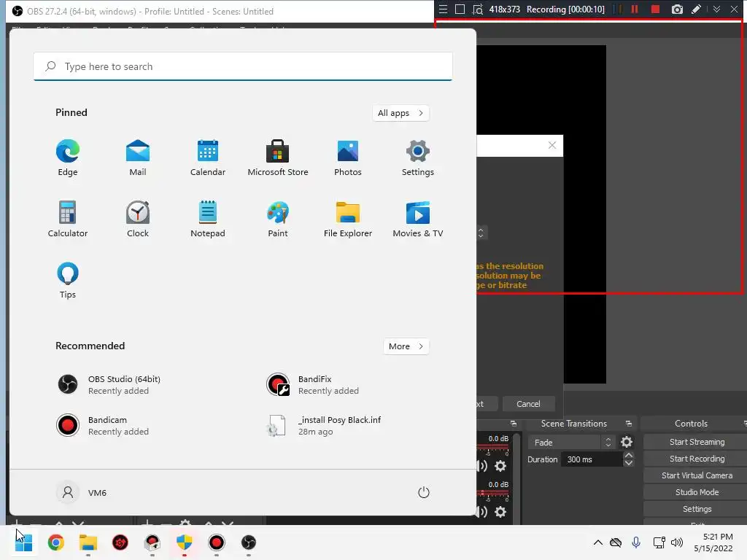Click the Start menu search box

point(243,66)
